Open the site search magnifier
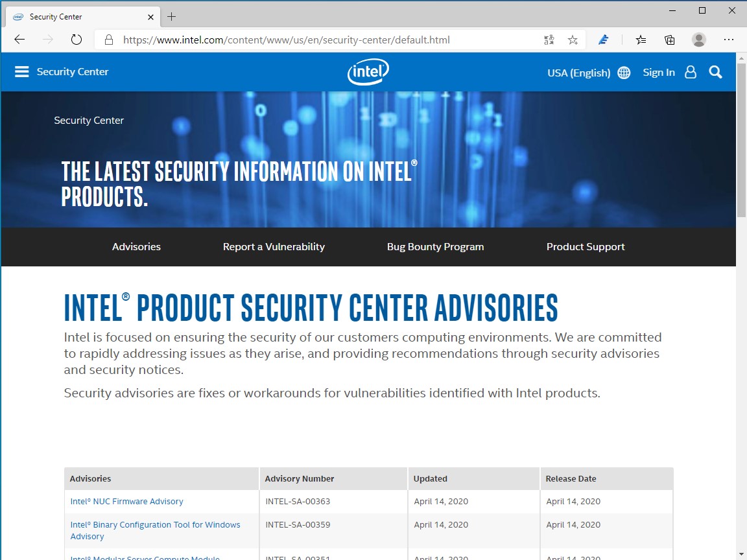Image resolution: width=747 pixels, height=560 pixels. (x=715, y=72)
